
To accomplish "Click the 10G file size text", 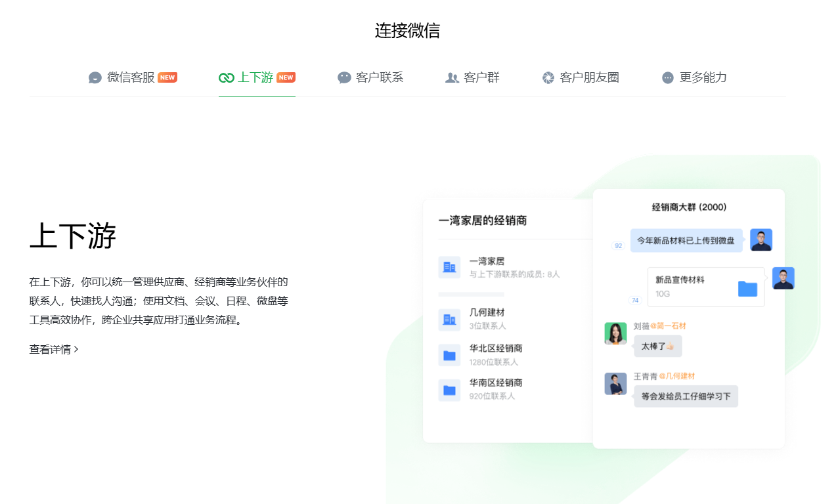I will click(x=663, y=294).
